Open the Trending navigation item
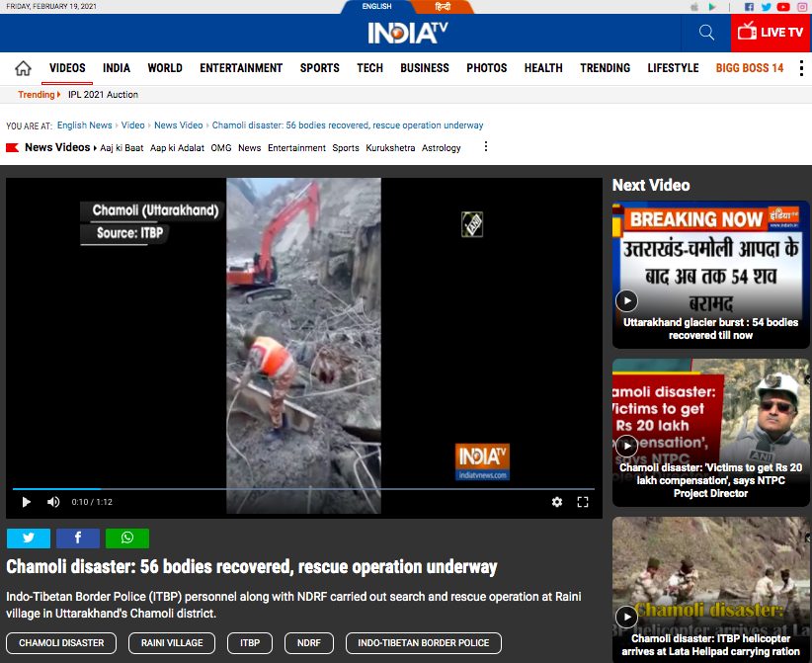 tap(605, 68)
